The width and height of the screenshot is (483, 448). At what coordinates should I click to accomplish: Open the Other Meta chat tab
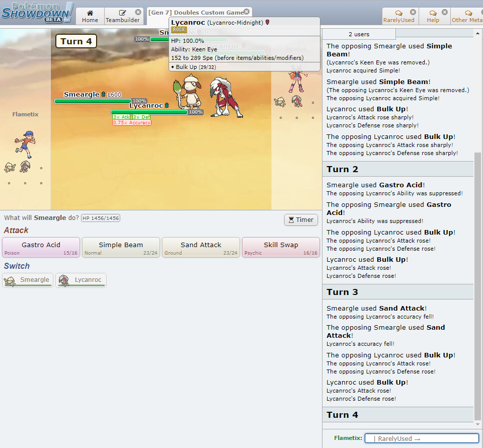pos(467,16)
